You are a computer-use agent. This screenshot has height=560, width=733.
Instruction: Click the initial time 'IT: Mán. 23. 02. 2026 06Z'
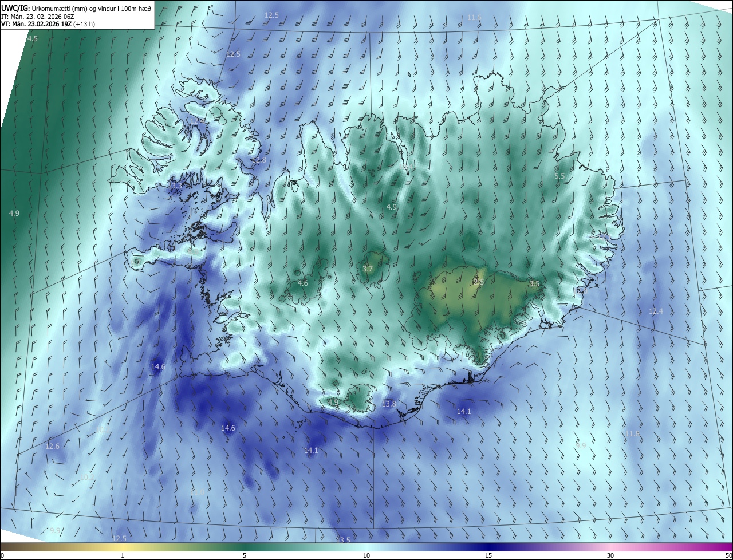[38, 16]
